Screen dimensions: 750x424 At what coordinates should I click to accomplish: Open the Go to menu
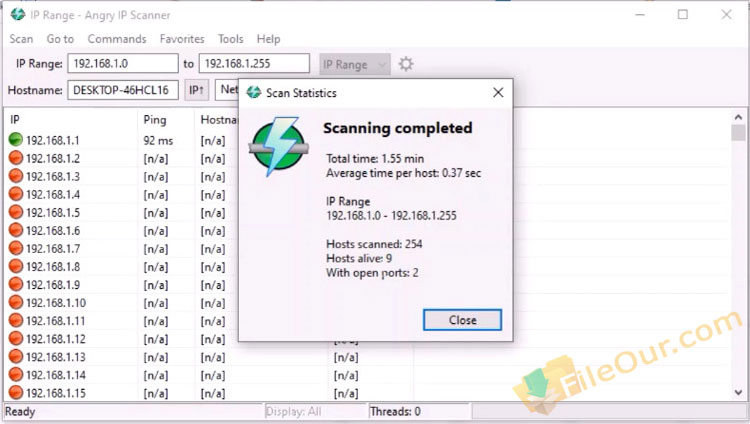[60, 39]
